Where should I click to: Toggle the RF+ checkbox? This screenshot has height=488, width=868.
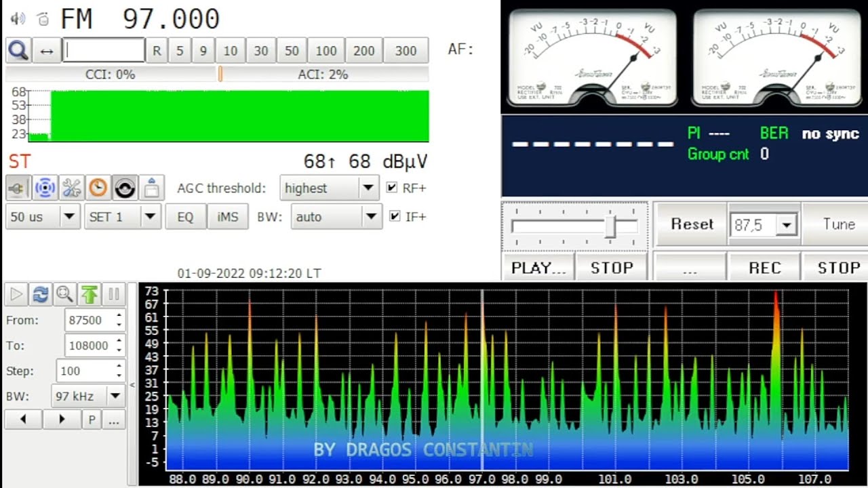click(391, 188)
